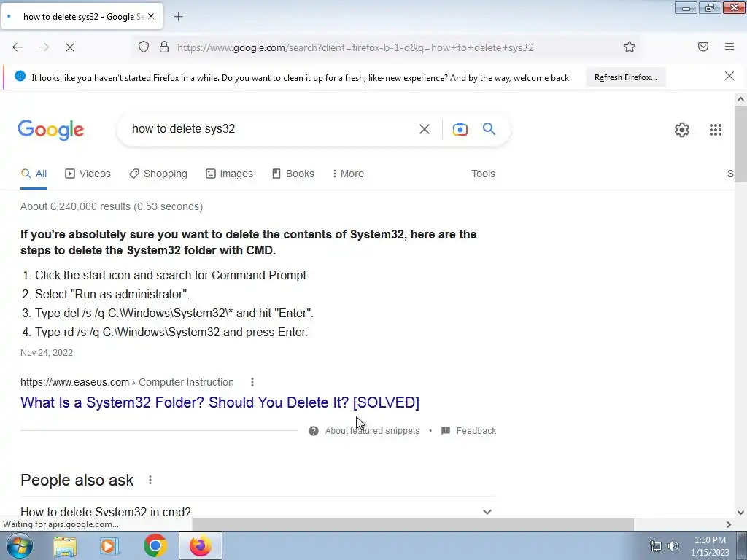Open a new tab
The height and width of the screenshot is (560, 747).
pos(178,17)
